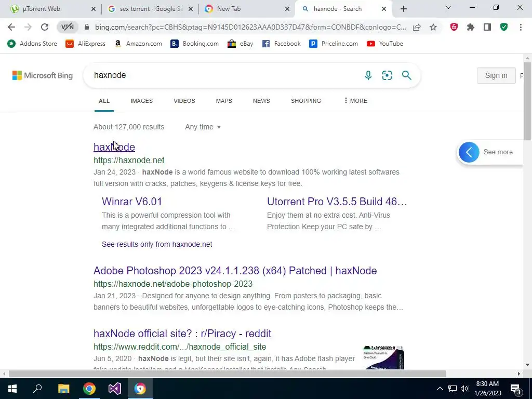The image size is (532, 399).
Task: Search using an image with visual search icon
Action: point(387,75)
